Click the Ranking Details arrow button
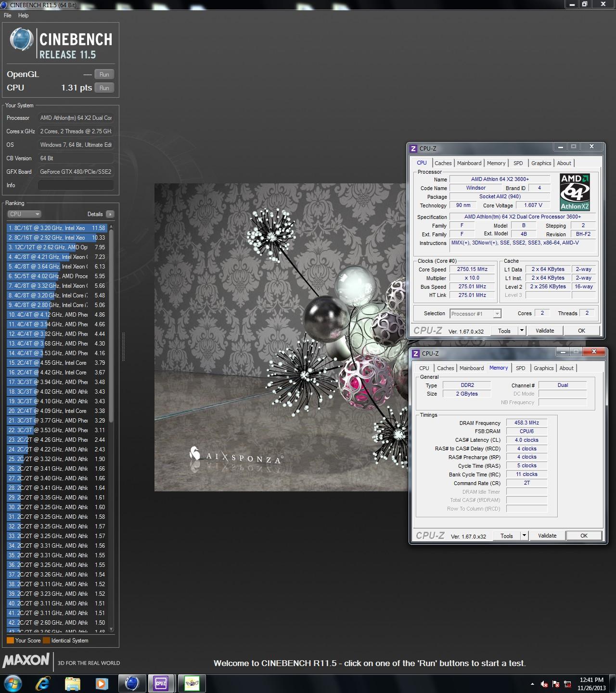 110,214
